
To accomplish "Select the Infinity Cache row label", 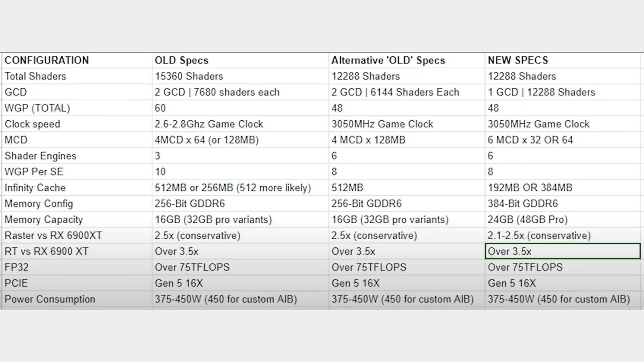I will point(77,188).
